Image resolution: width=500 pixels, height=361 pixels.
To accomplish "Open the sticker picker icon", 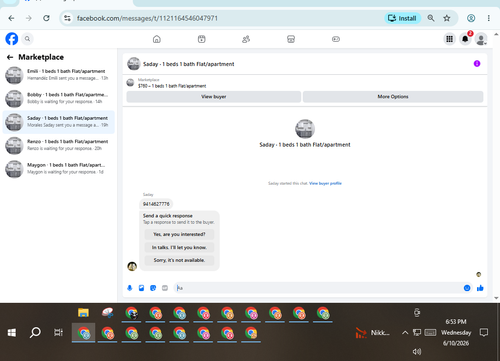I will (153, 288).
